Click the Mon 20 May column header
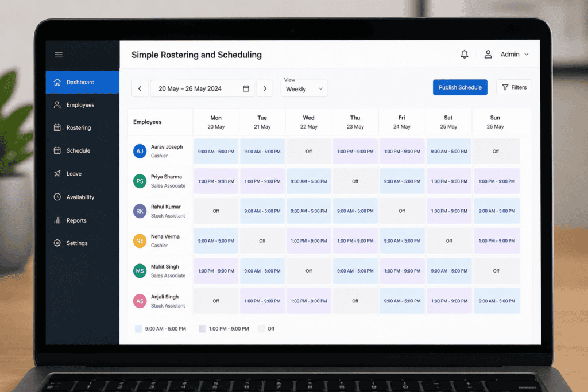Image resolution: width=588 pixels, height=392 pixels. point(216,122)
